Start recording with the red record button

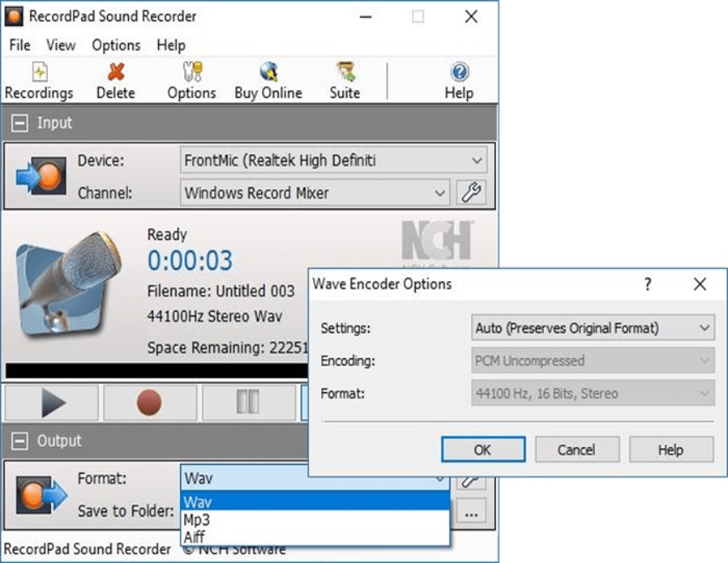pyautogui.click(x=148, y=402)
